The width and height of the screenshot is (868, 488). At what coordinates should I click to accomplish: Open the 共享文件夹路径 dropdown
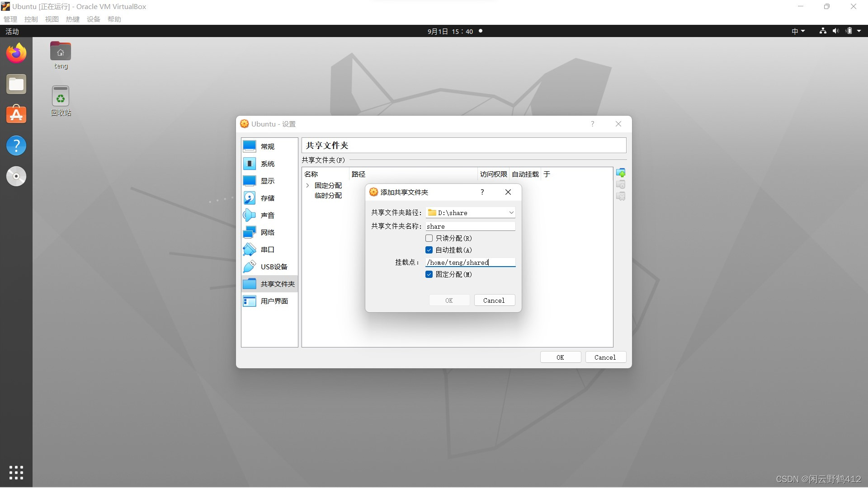[511, 212]
